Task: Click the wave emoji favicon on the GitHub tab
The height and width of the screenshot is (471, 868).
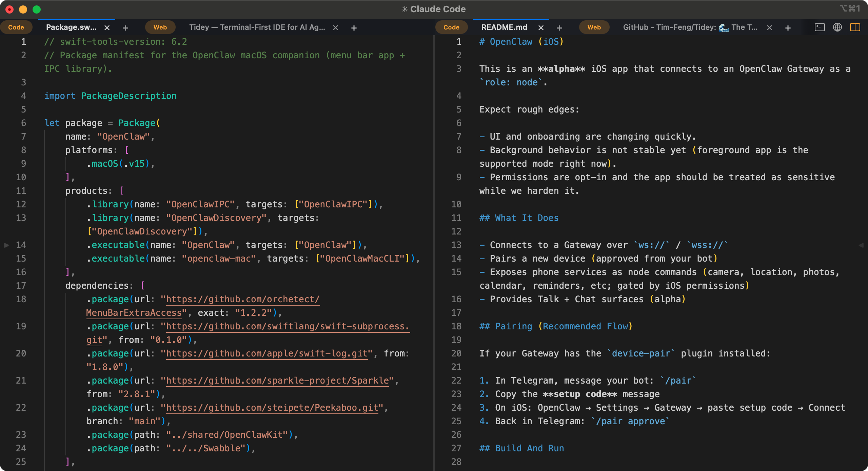Action: [x=725, y=27]
